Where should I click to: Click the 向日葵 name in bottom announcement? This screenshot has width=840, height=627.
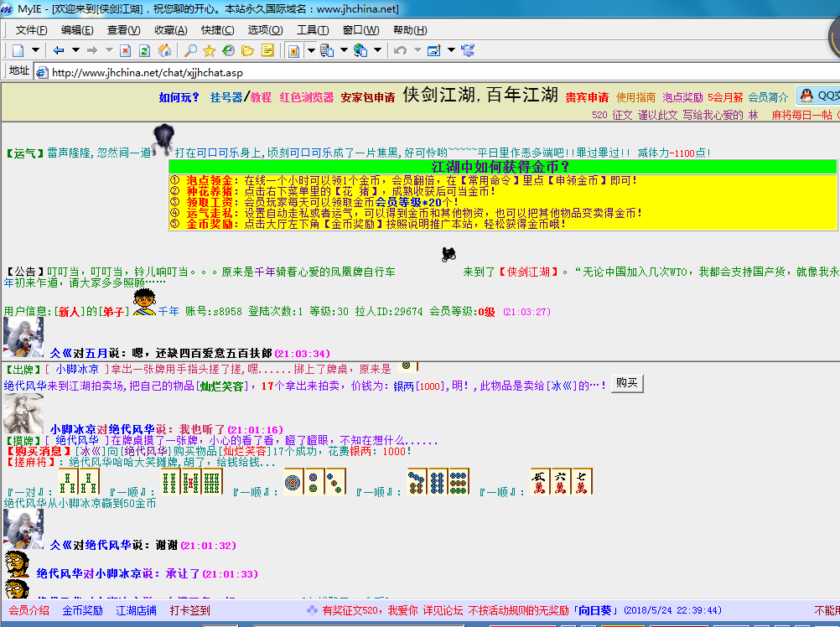click(x=594, y=610)
